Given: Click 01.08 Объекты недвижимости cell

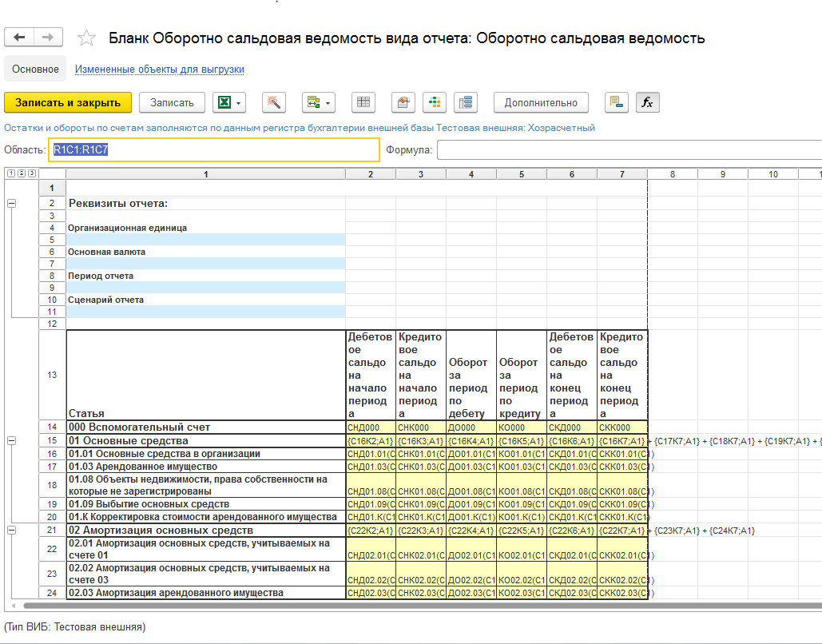Looking at the screenshot, I should [x=206, y=485].
